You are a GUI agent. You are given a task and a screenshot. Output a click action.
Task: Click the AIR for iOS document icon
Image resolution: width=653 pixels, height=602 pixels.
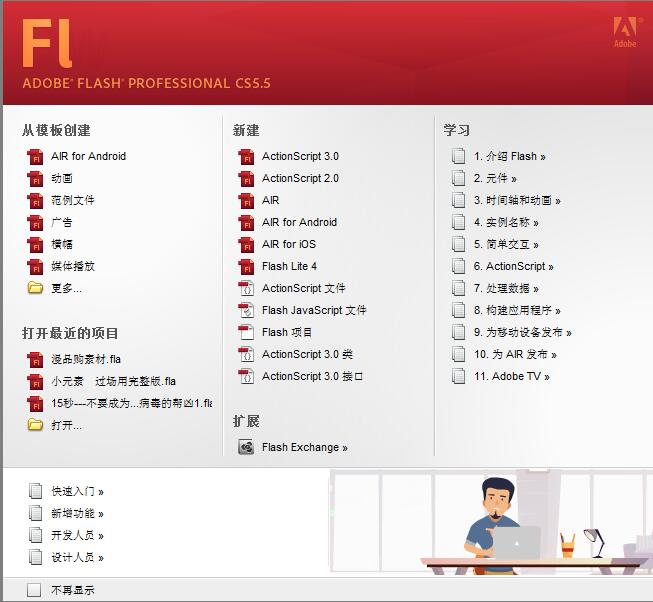click(246, 245)
